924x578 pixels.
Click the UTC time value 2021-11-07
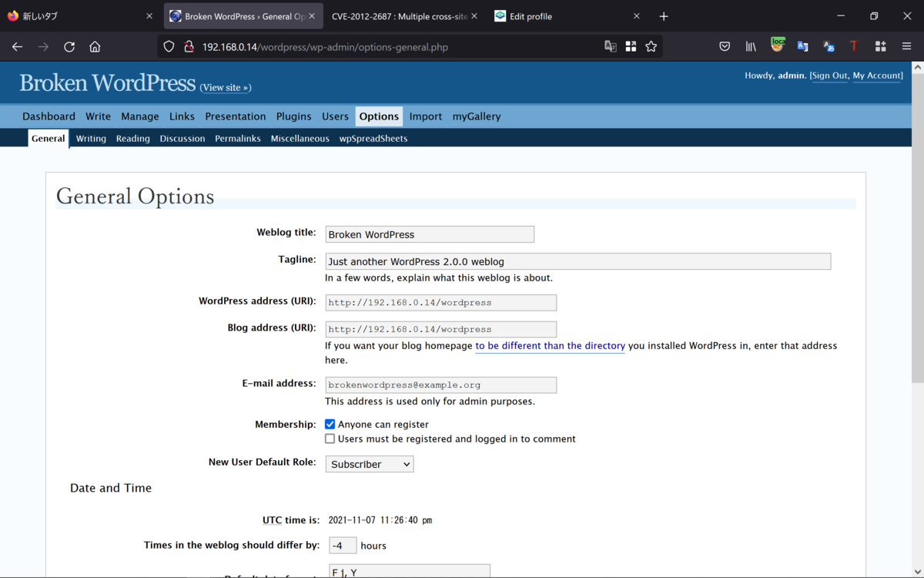[x=380, y=520]
